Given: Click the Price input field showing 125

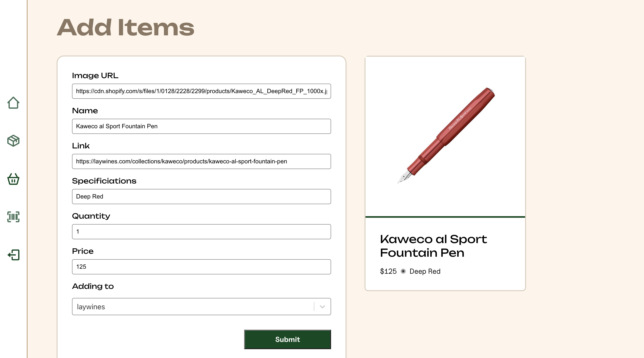Looking at the screenshot, I should coord(201,267).
